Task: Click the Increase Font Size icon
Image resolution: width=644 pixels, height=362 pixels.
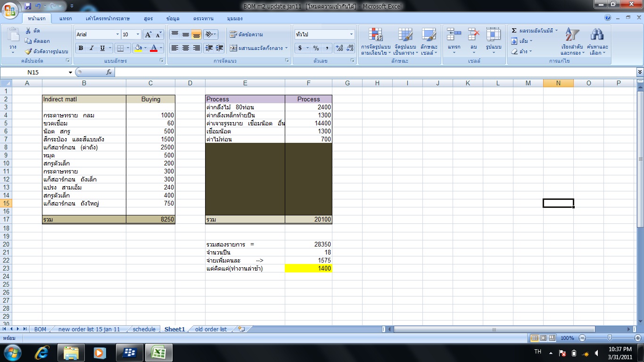Action: 148,34
